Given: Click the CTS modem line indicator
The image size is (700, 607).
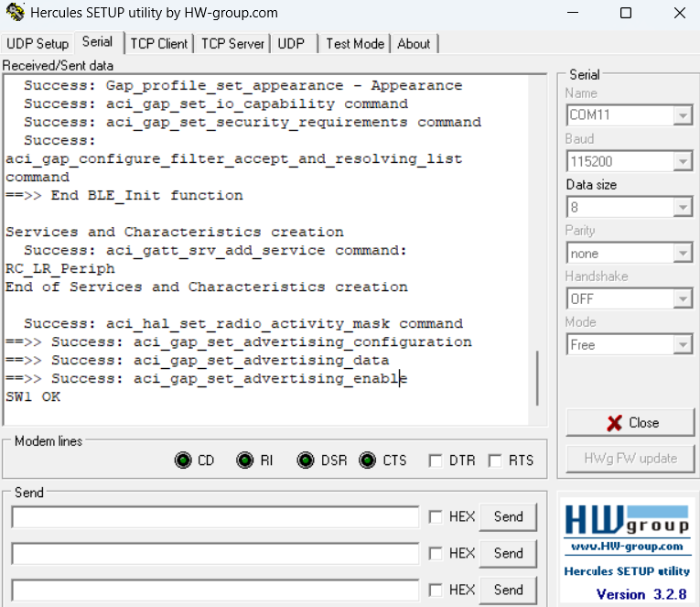Looking at the screenshot, I should (x=367, y=460).
